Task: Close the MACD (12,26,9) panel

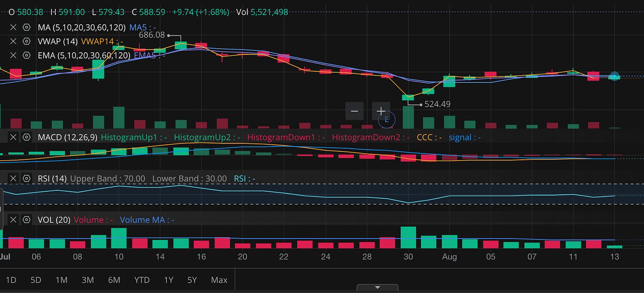Action: [13, 137]
